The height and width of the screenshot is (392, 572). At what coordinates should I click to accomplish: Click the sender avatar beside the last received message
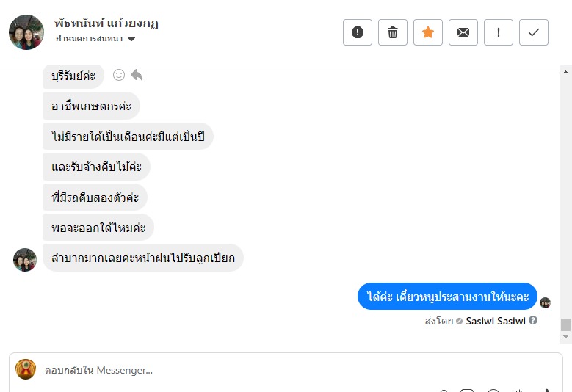tap(25, 260)
